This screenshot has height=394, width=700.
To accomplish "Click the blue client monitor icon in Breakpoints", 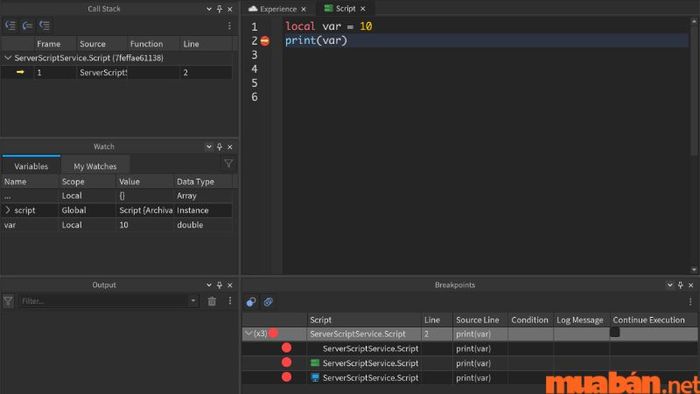I will (x=315, y=377).
